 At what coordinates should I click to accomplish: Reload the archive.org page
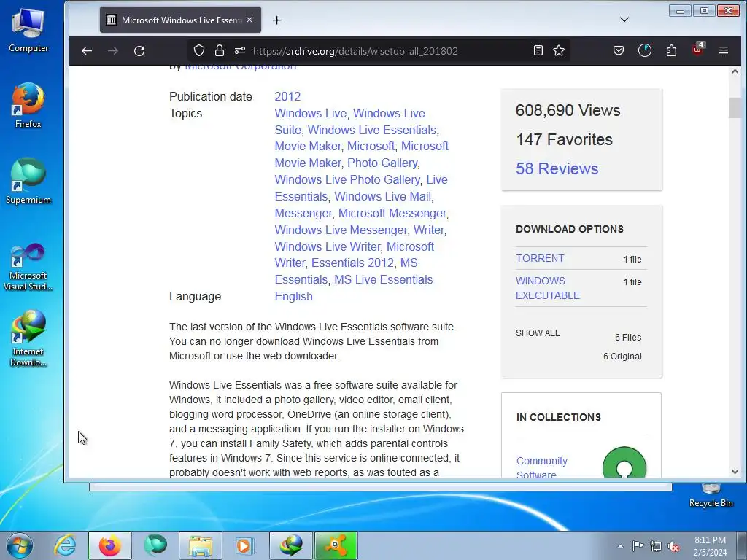point(139,50)
